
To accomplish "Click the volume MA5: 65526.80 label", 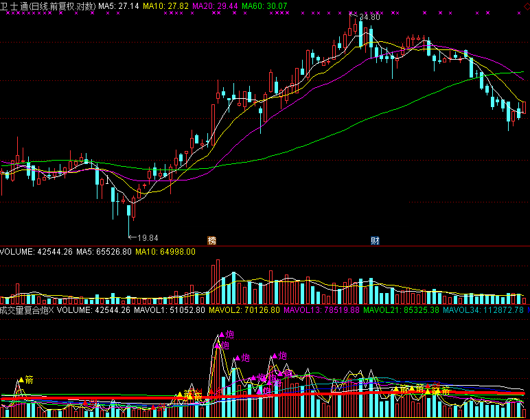I will tap(104, 252).
